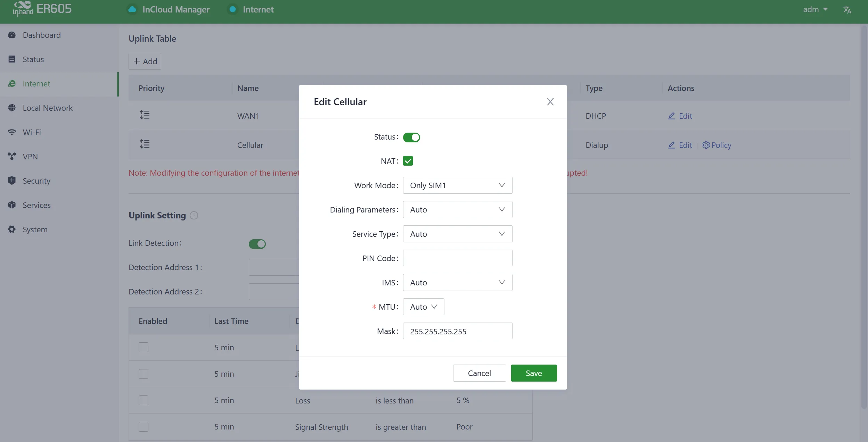Open the Internet menu in sidebar
The height and width of the screenshot is (442, 868).
point(59,84)
